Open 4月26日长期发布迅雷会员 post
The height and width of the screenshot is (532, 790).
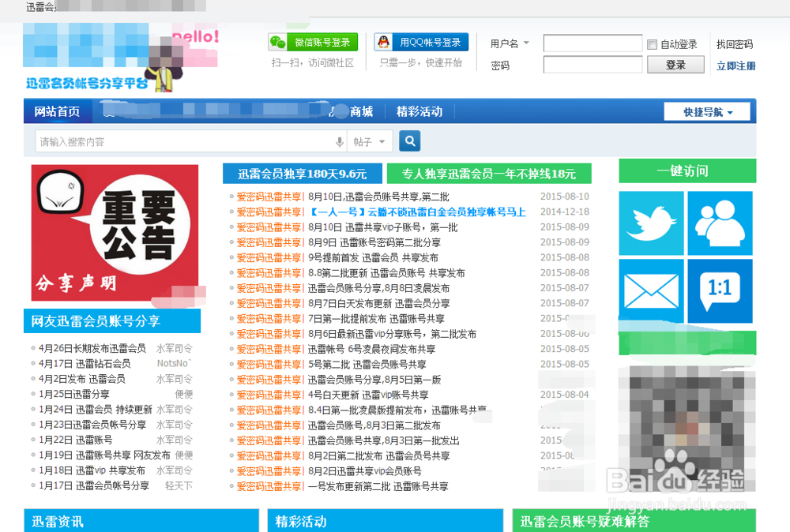point(92,348)
